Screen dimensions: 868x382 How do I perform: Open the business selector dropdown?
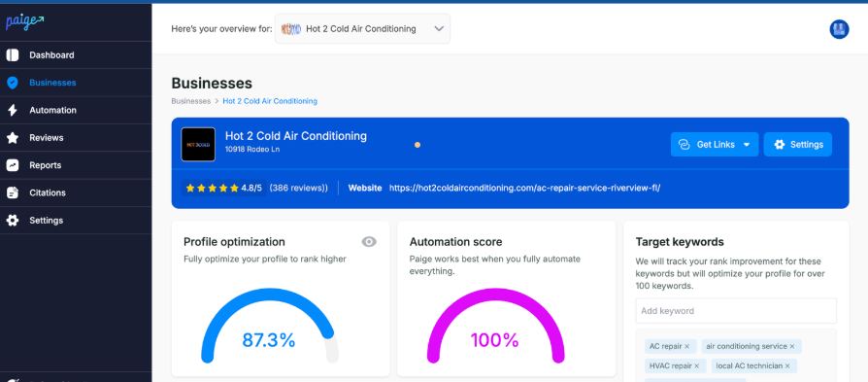click(362, 29)
